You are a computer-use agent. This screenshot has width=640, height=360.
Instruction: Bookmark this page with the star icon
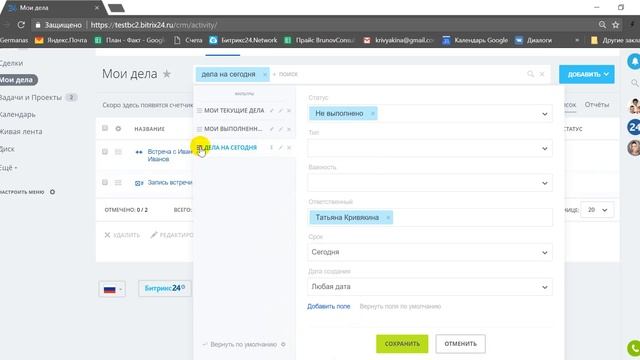pos(616,25)
